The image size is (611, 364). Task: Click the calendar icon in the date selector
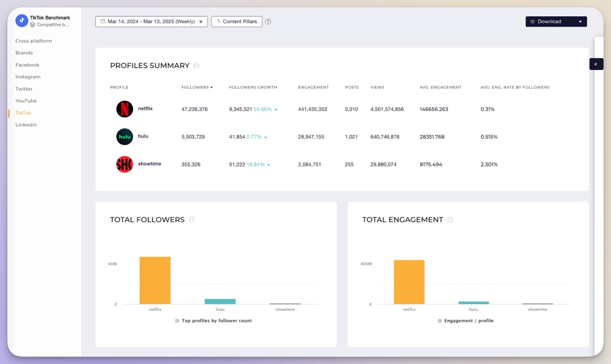coord(102,21)
